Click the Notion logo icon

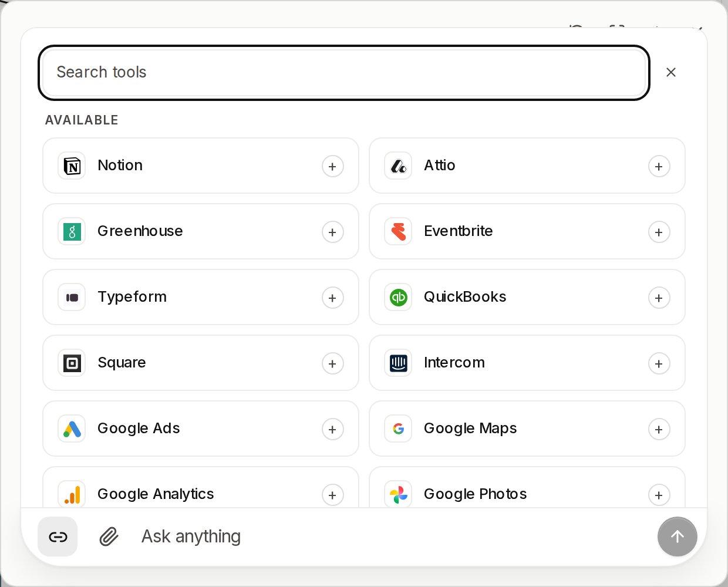pyautogui.click(x=72, y=166)
